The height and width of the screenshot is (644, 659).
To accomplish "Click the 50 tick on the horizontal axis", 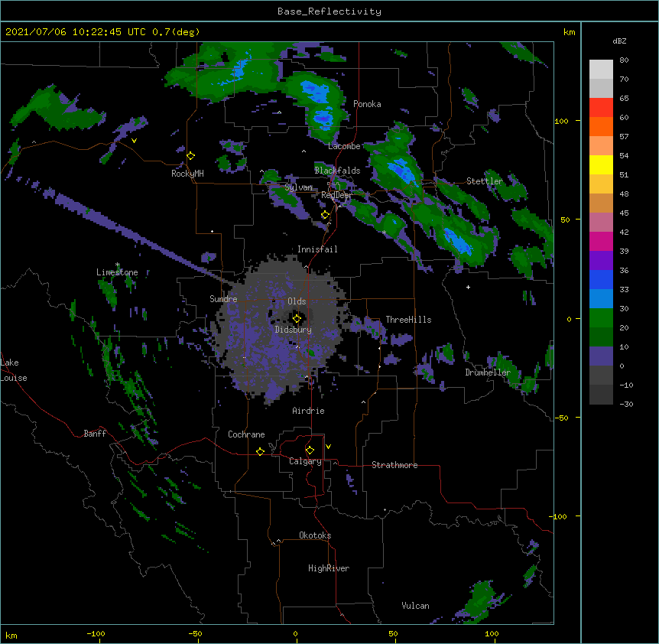I will [x=393, y=634].
